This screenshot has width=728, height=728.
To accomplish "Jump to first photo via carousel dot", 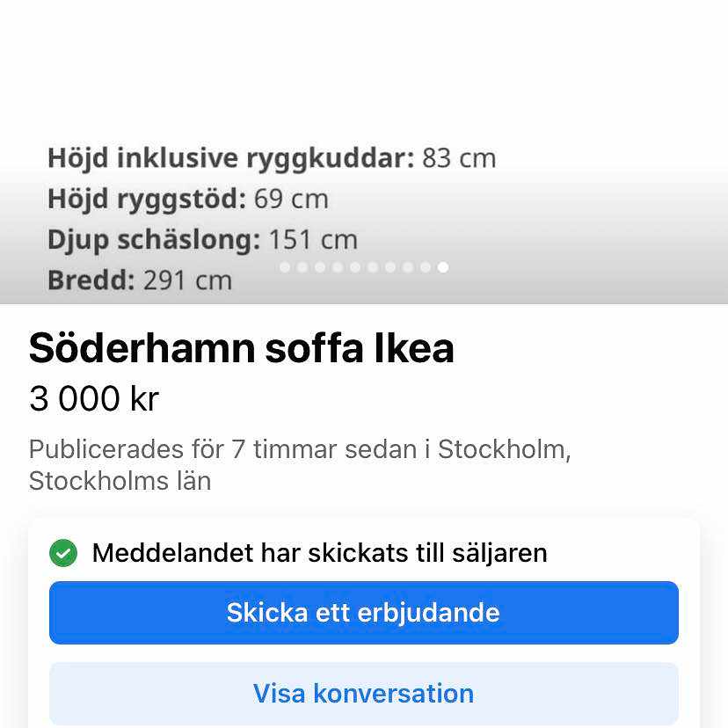I will [x=285, y=267].
